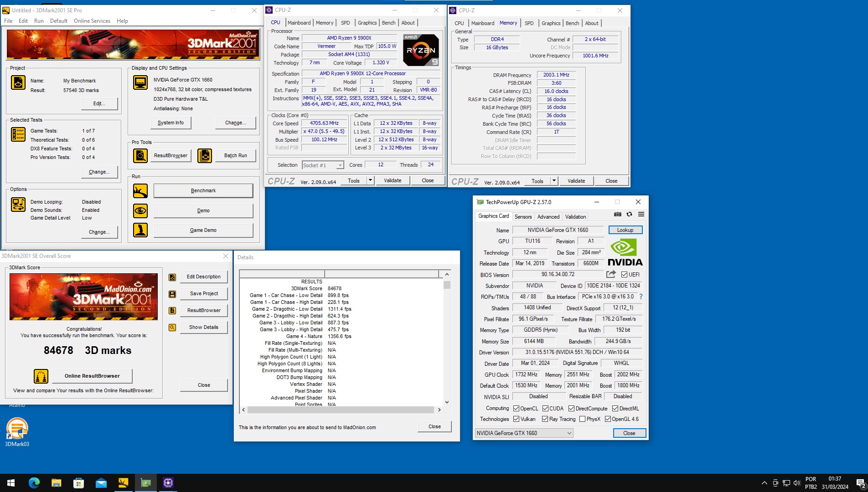Toggle the Vulkan checkbox
The width and height of the screenshot is (868, 492).
(x=517, y=419)
